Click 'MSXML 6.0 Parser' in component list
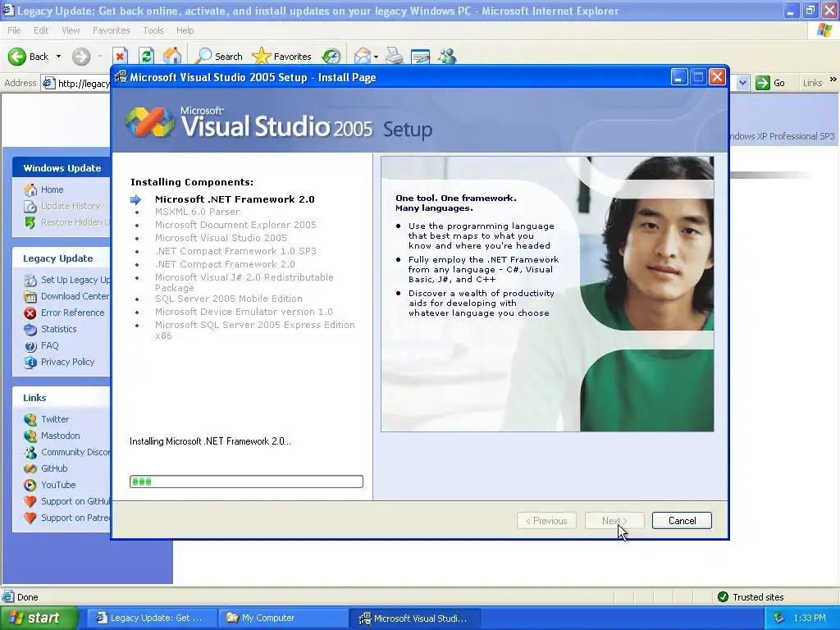 197,212
